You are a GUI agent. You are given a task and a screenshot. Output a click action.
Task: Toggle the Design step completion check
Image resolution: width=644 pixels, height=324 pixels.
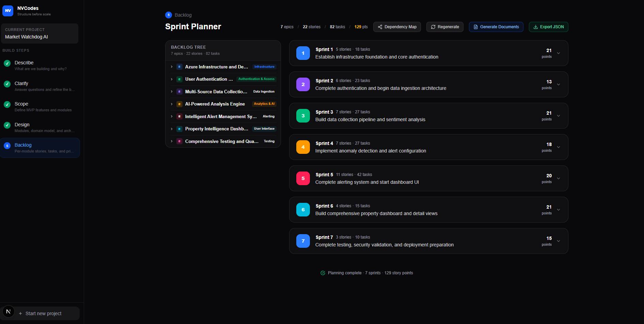tap(7, 125)
